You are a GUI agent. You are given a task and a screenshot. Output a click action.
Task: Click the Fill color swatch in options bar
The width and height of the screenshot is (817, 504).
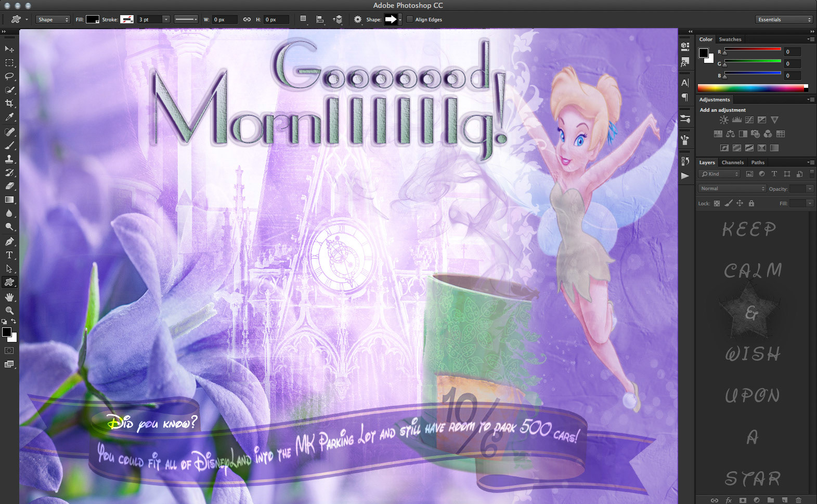click(93, 20)
